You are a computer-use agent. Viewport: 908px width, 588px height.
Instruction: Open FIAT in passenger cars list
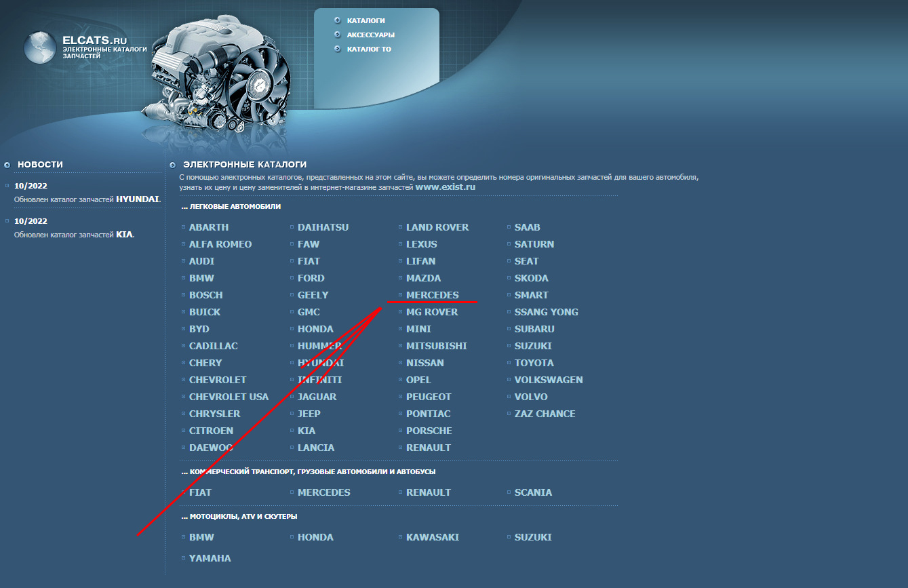309,261
